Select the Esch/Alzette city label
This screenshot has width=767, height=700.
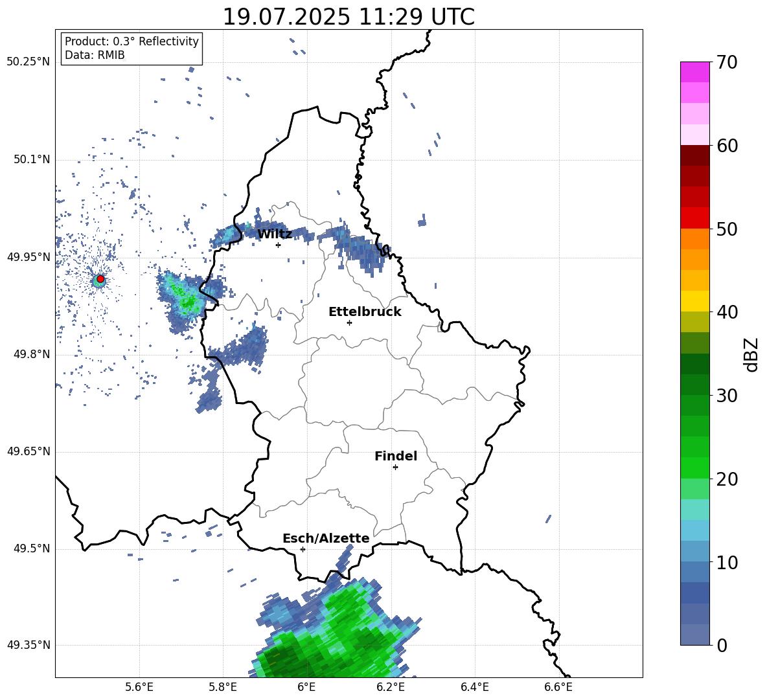pyautogui.click(x=326, y=538)
